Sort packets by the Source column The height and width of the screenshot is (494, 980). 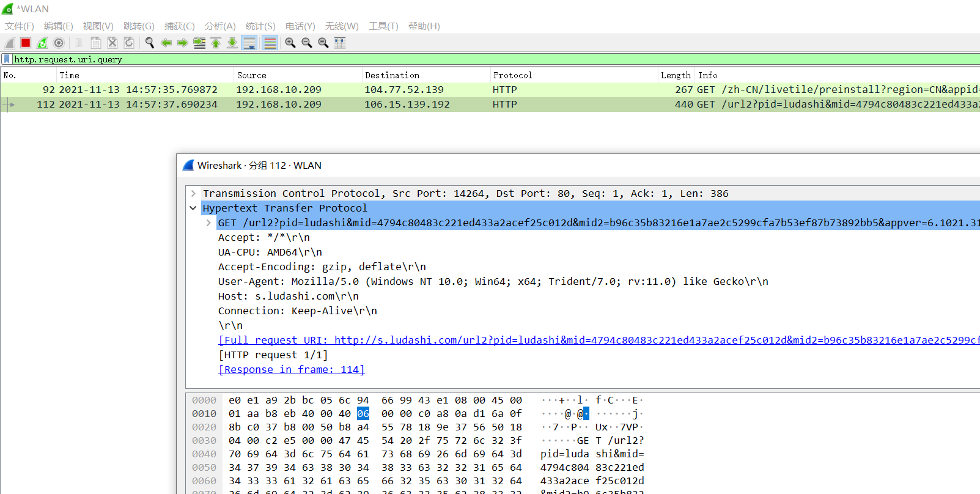click(x=298, y=75)
